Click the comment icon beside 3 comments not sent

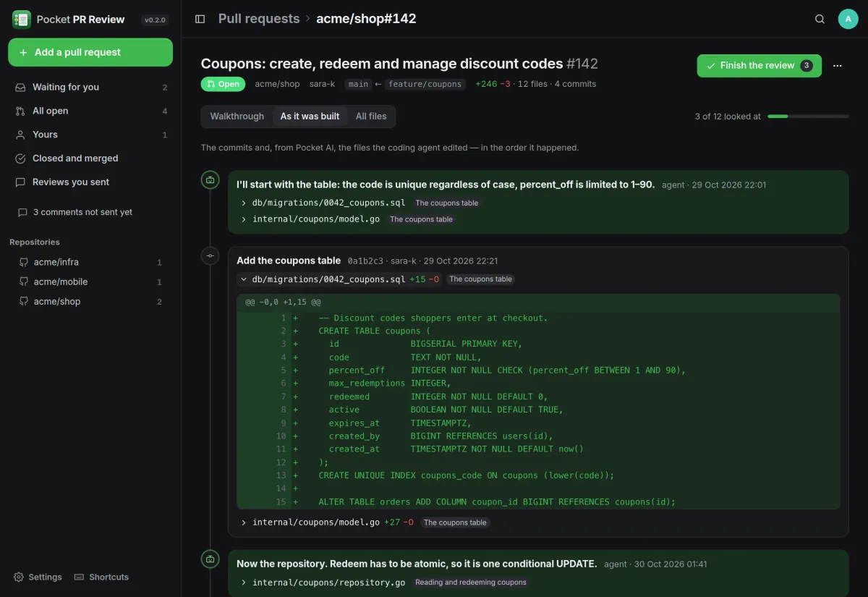point(22,212)
